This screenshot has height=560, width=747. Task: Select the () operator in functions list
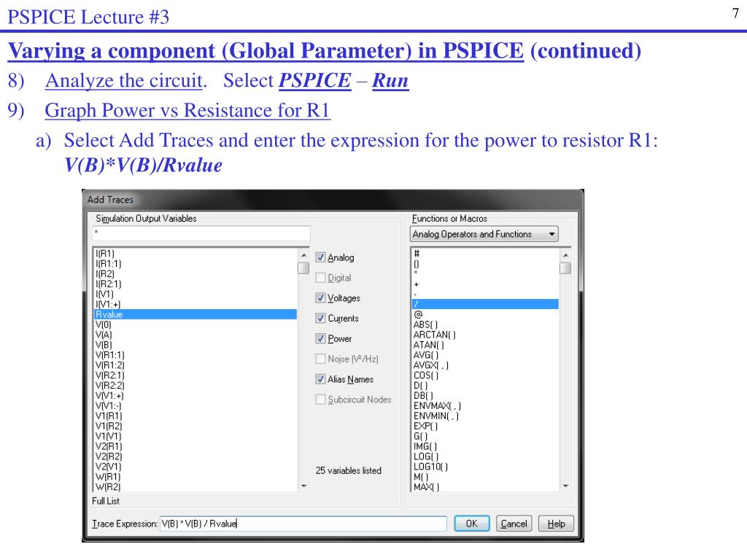tap(417, 264)
